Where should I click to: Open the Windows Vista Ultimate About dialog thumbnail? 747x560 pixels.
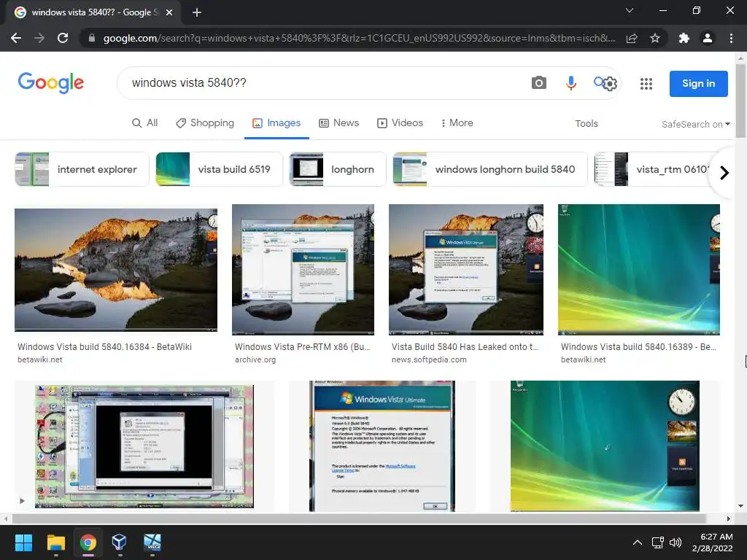pos(382,446)
